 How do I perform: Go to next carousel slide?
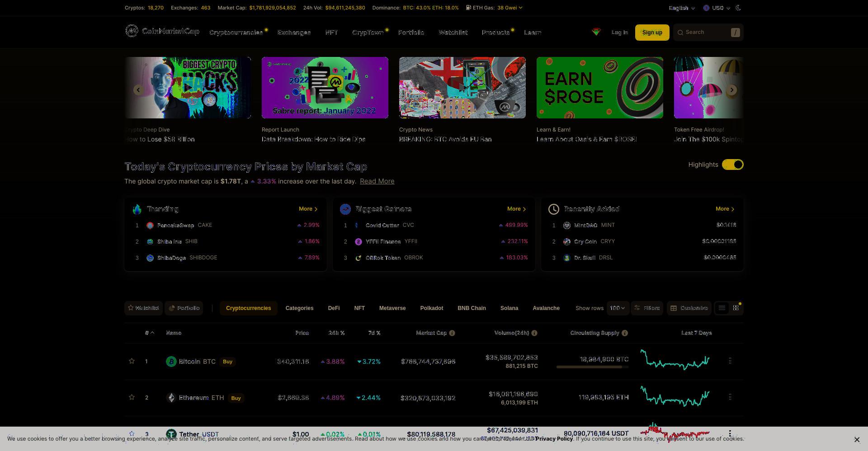point(731,90)
